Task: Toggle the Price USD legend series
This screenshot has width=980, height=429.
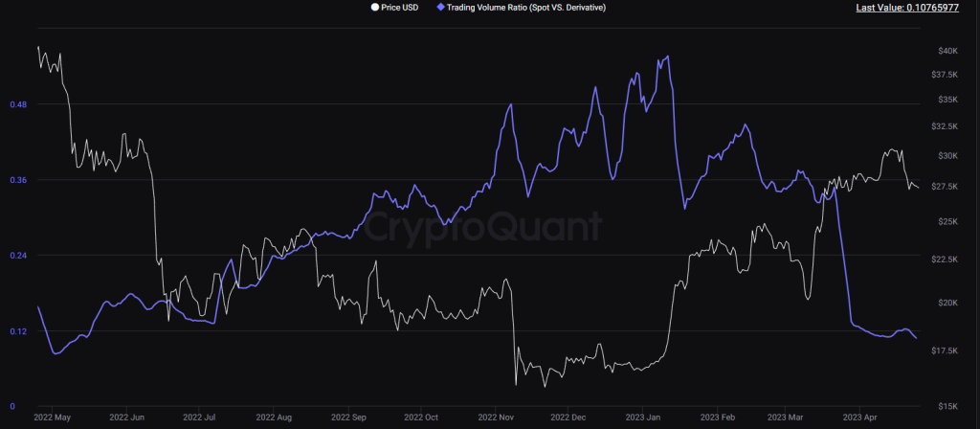Action: pos(394,8)
